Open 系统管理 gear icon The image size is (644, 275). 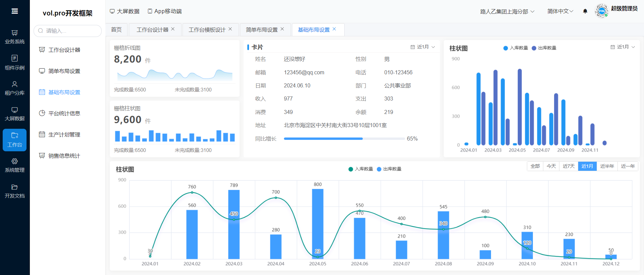click(15, 161)
